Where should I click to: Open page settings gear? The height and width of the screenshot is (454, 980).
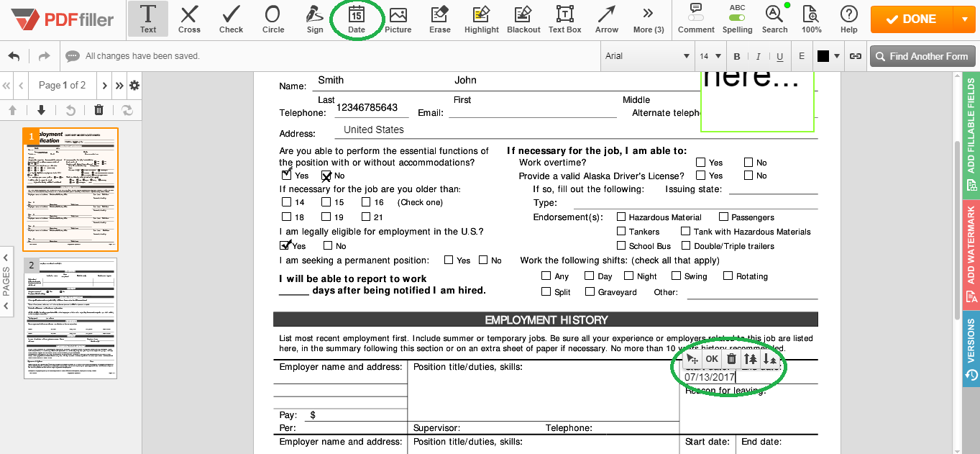(134, 86)
